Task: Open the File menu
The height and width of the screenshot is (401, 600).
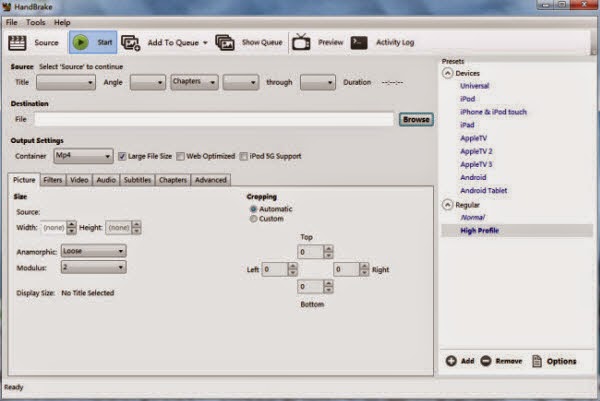Action: (11, 22)
